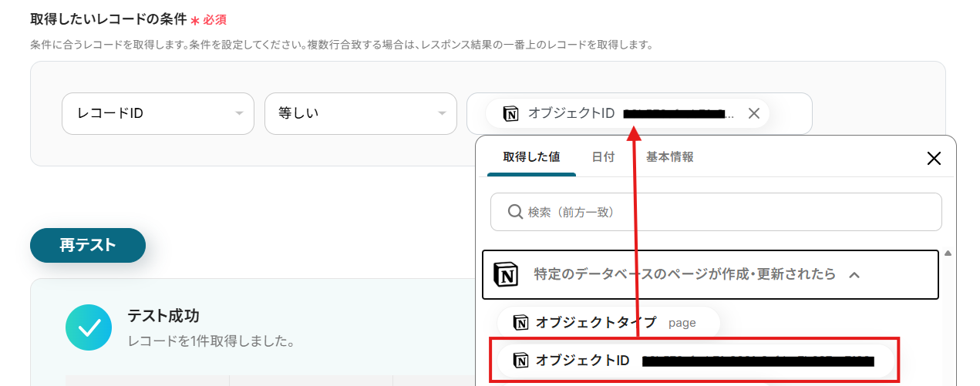
Task: Close the value picker popup
Action: coord(934,159)
